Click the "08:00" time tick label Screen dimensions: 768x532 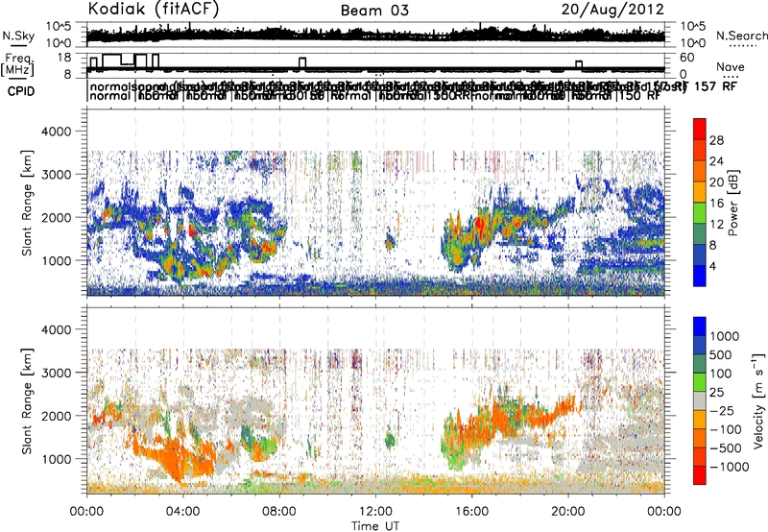coord(279,512)
